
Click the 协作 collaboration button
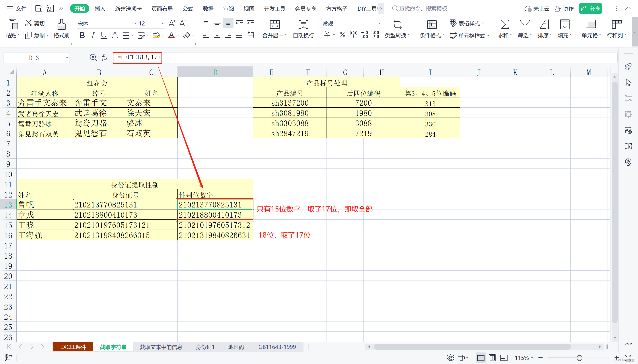point(564,9)
